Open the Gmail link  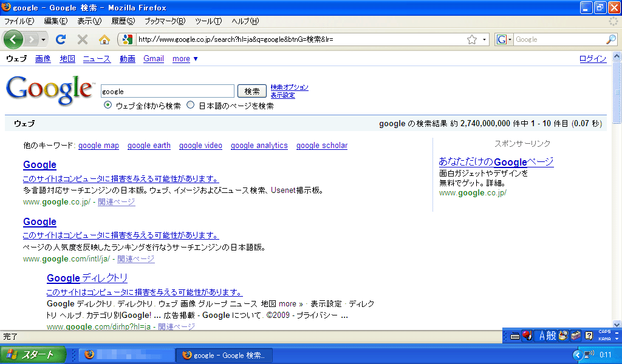point(154,59)
